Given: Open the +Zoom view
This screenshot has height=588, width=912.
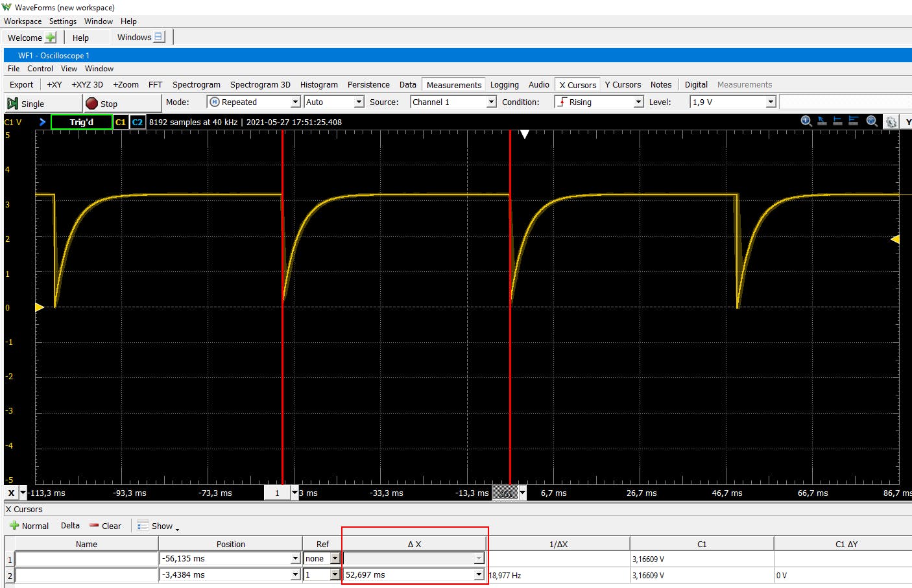Looking at the screenshot, I should (126, 85).
